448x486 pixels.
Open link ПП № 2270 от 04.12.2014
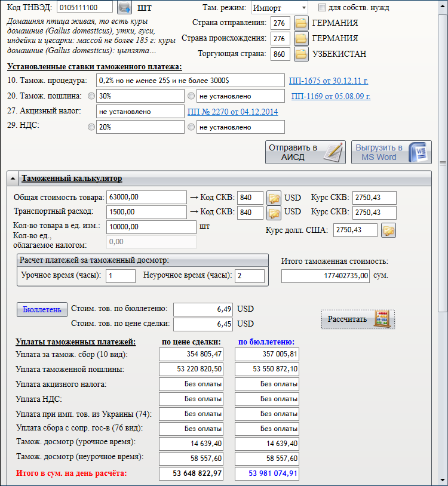tap(232, 112)
